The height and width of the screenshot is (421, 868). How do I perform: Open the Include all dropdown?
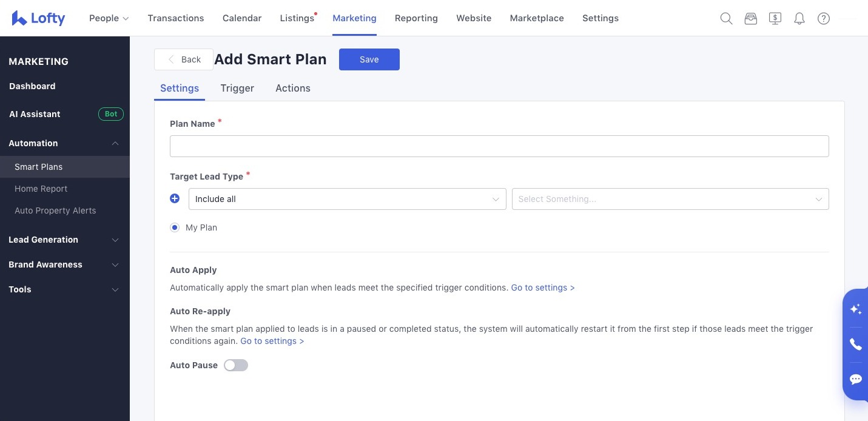348,199
